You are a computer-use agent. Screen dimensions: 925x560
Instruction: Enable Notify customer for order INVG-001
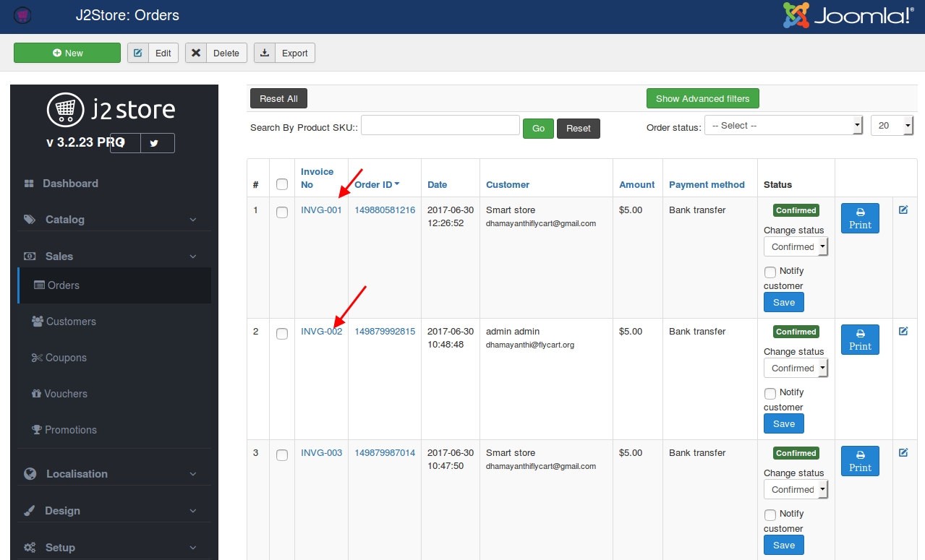(770, 272)
